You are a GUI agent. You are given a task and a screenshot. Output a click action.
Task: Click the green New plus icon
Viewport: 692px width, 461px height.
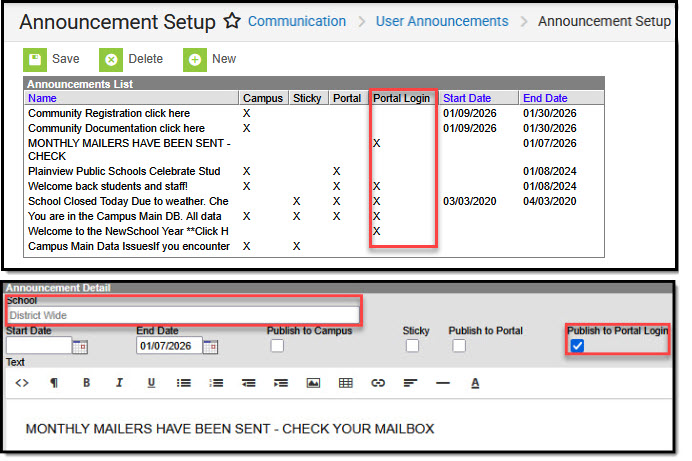pos(195,60)
